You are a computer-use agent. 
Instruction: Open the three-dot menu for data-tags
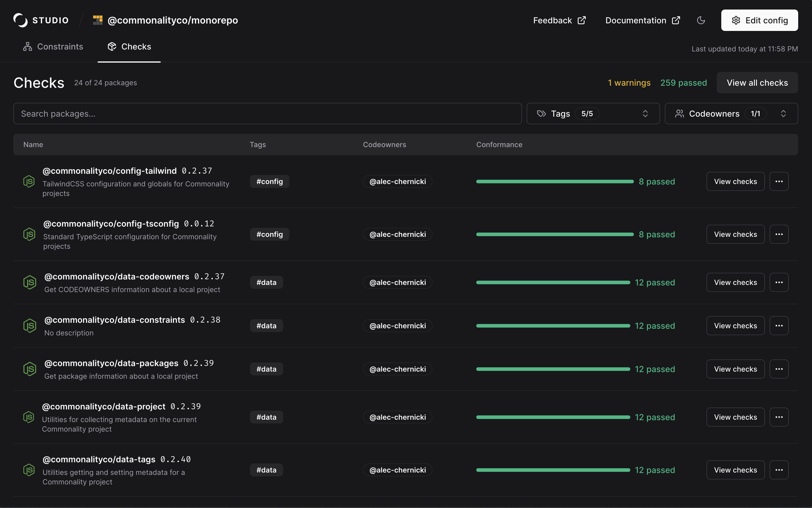pos(779,470)
